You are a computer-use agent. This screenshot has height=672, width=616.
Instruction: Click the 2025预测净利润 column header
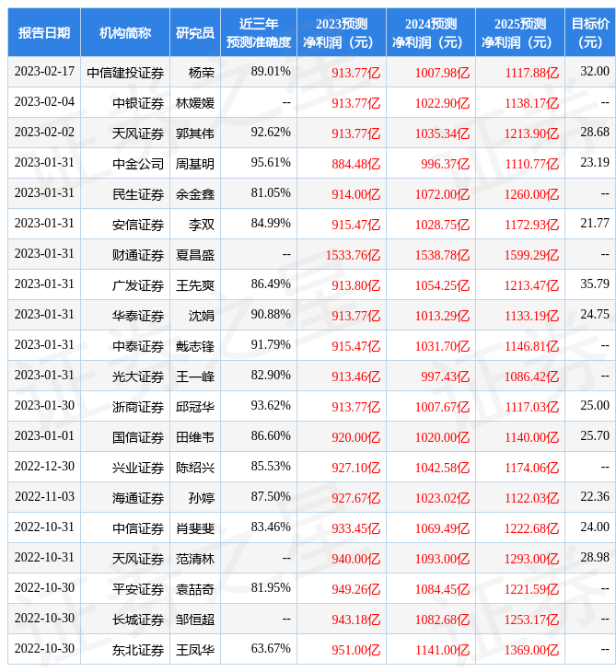point(520,32)
